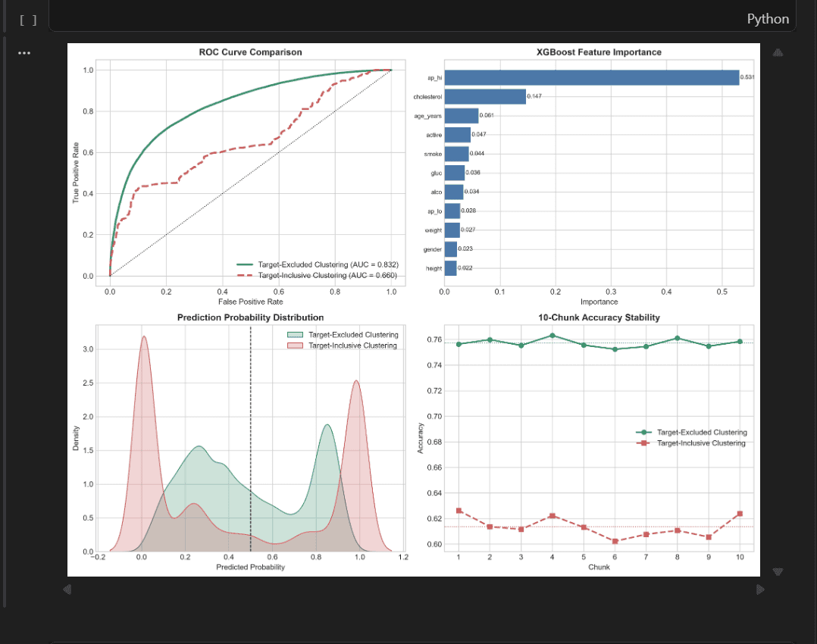
Task: Click the Predicted Probability axis label
Action: tap(250, 567)
